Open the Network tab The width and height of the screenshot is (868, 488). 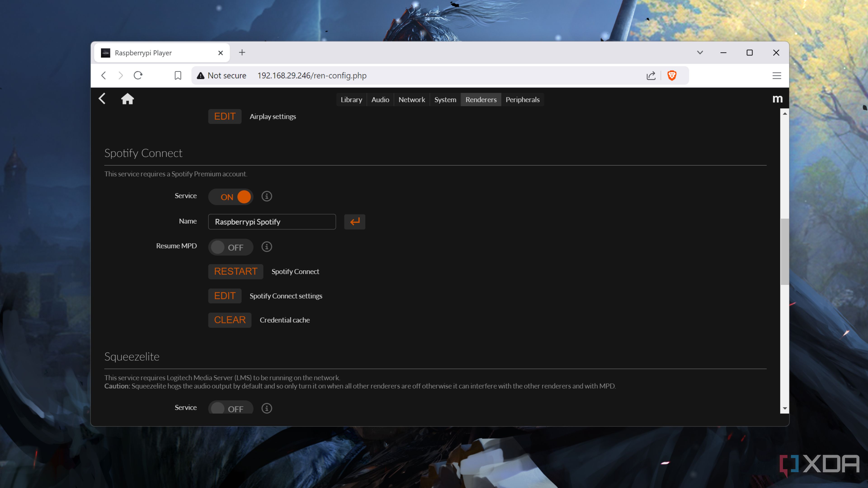click(x=411, y=100)
